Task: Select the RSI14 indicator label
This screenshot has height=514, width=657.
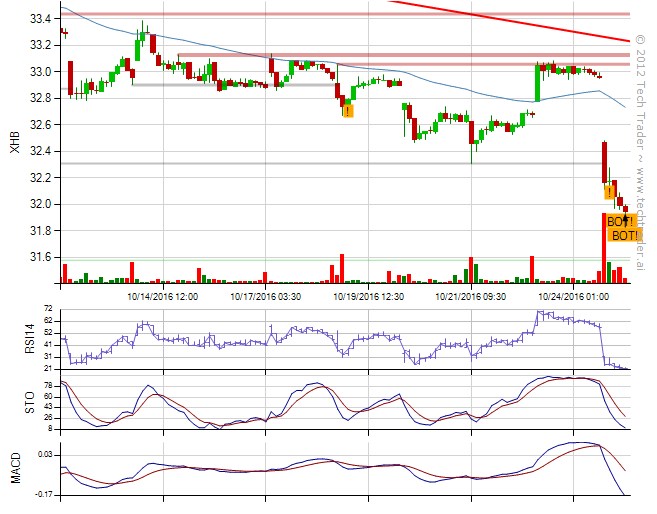Action: [13, 340]
